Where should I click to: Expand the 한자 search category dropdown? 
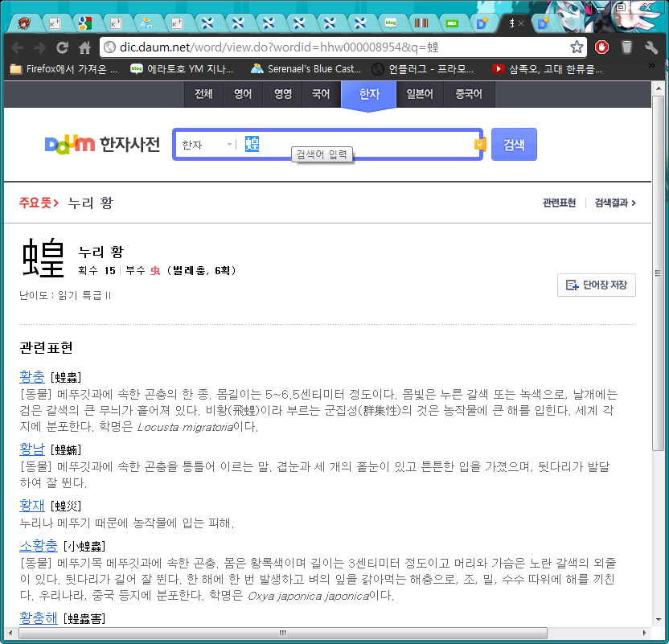pyautogui.click(x=207, y=145)
